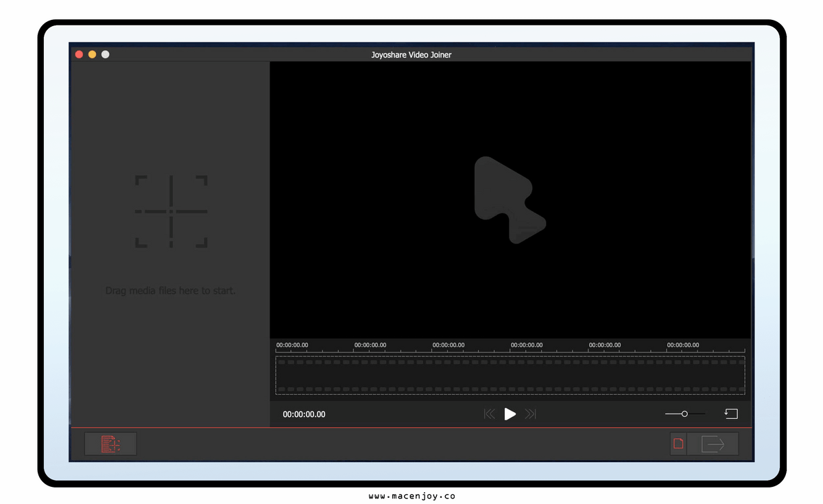Click the gray zoom window button

click(x=105, y=54)
